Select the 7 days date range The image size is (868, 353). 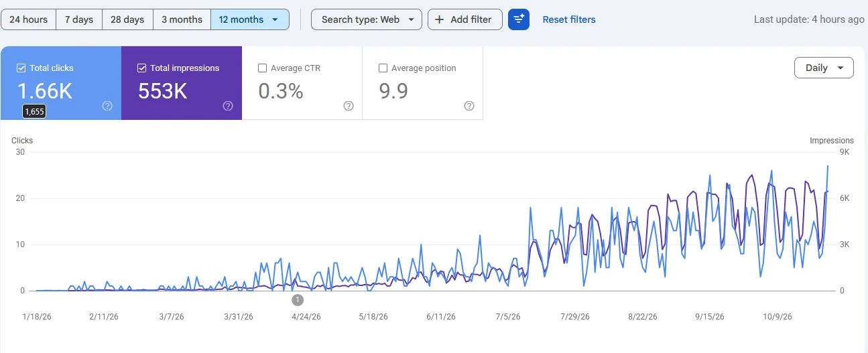[79, 19]
